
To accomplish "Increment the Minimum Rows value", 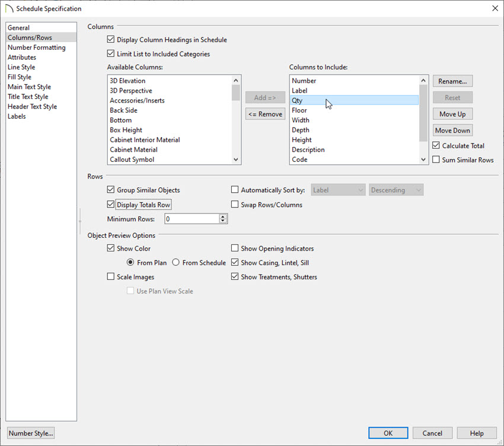I will coord(222,216).
